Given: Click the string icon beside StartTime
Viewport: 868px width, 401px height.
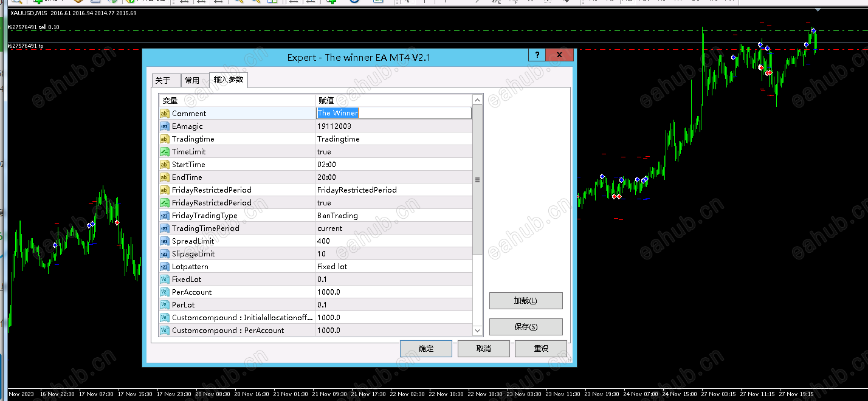Looking at the screenshot, I should (x=164, y=165).
